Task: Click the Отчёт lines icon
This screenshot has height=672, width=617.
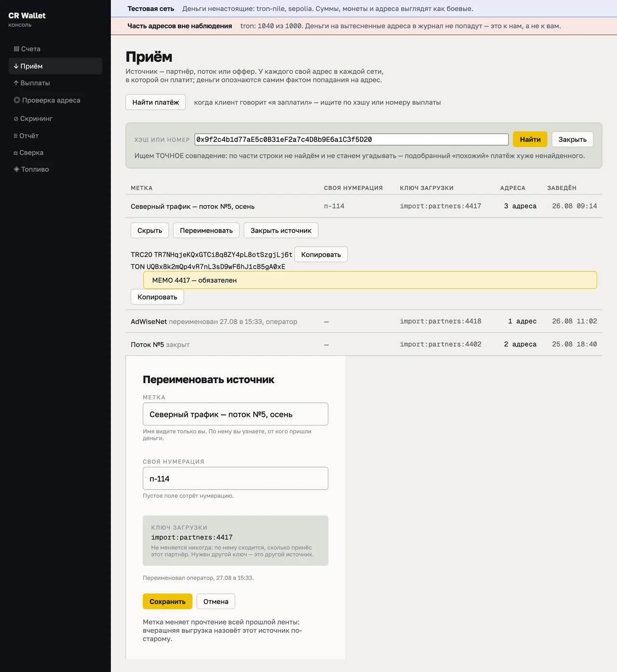Action: 15,136
